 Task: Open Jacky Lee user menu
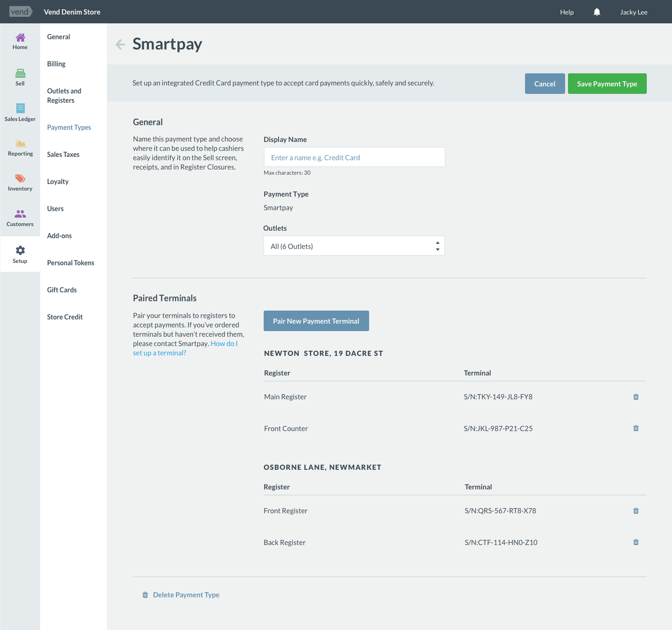tap(634, 12)
